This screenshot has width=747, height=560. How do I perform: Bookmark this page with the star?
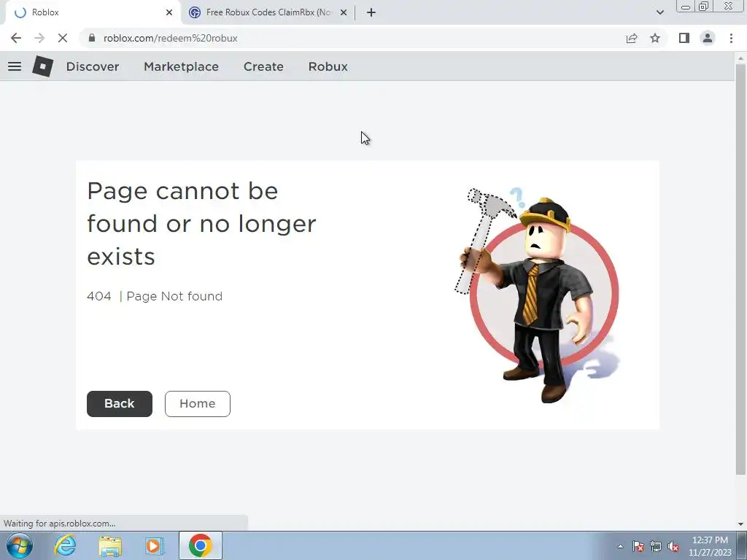tap(655, 38)
